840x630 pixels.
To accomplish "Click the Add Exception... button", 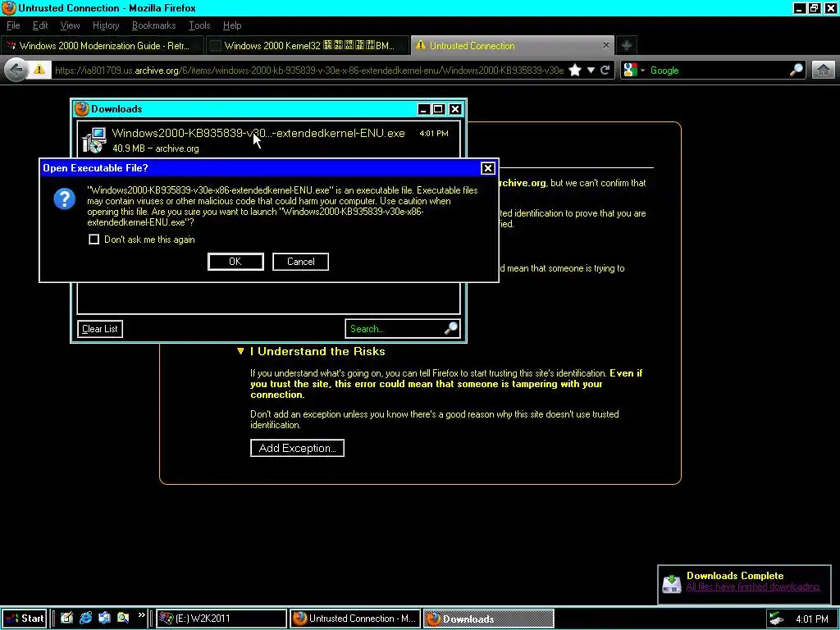I will (297, 448).
